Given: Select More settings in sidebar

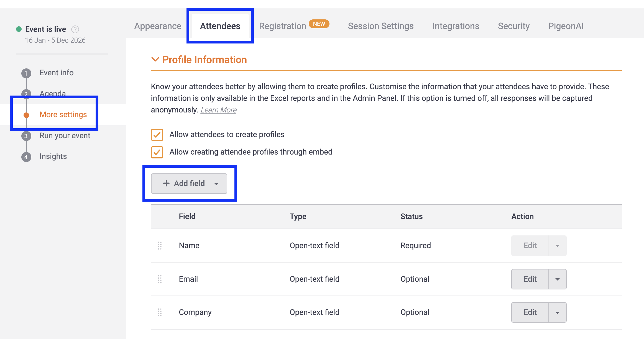Looking at the screenshot, I should 63,115.
